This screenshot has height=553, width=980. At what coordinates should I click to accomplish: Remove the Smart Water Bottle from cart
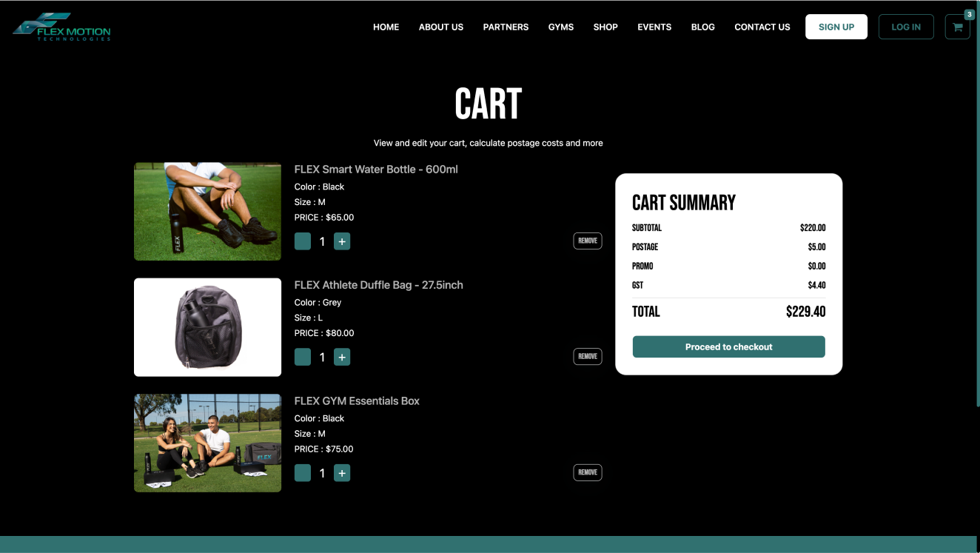587,241
